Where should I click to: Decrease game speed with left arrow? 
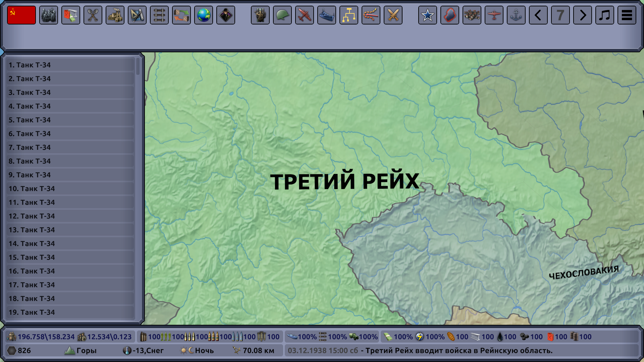click(x=538, y=15)
